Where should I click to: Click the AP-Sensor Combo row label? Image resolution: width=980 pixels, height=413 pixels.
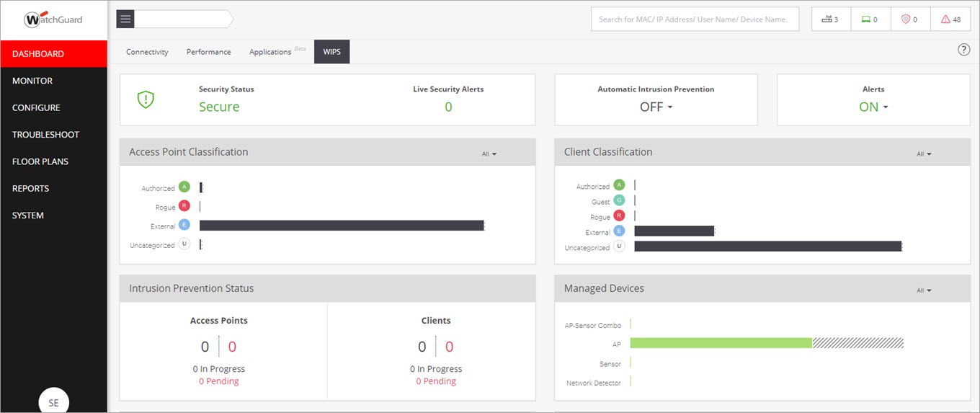pos(592,325)
